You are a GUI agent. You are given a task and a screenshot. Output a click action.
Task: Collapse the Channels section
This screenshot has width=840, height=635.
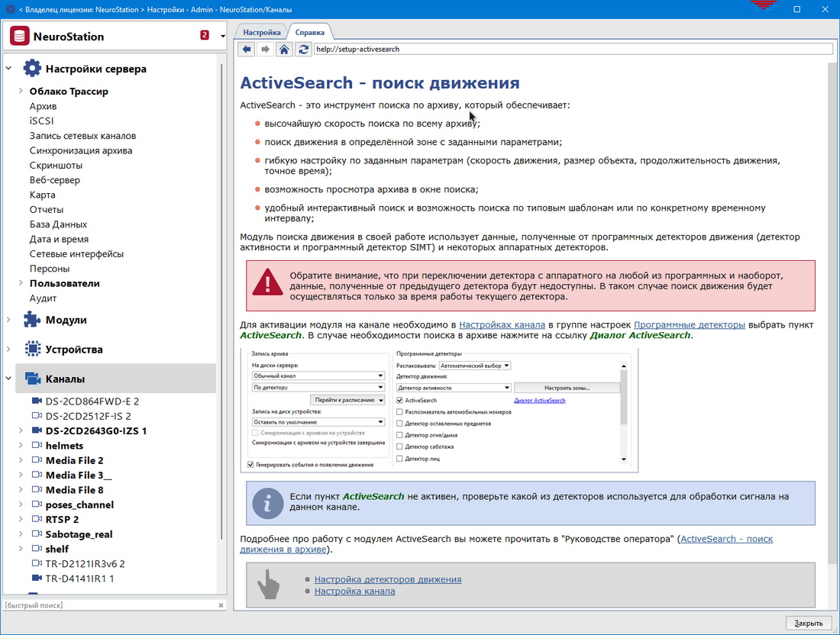click(9, 379)
